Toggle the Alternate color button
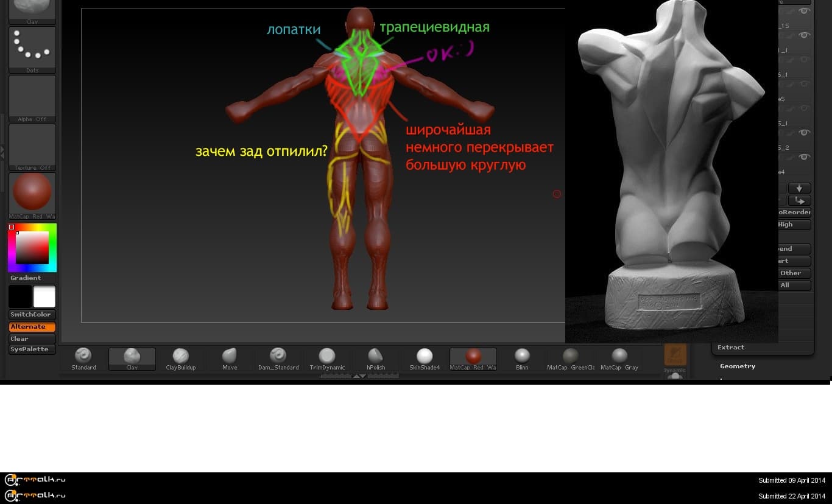The width and height of the screenshot is (832, 504). [x=32, y=327]
